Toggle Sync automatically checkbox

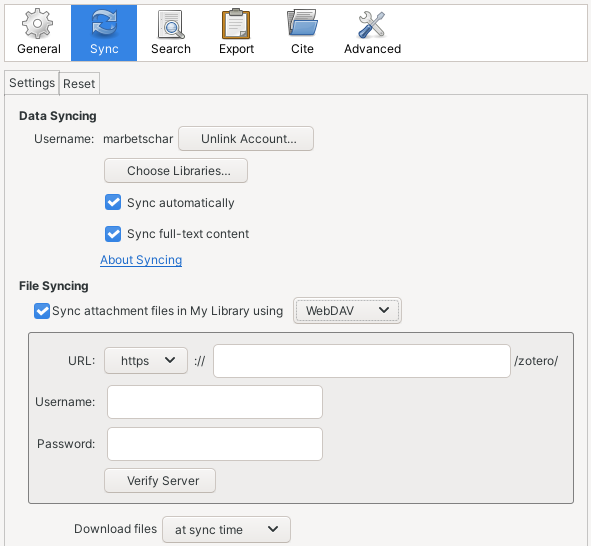(x=113, y=202)
